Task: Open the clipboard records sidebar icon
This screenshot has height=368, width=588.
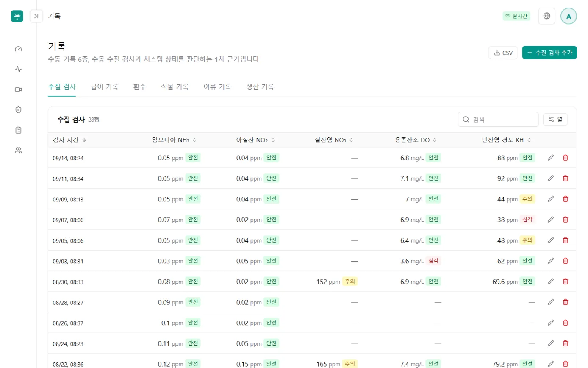Action: click(18, 130)
